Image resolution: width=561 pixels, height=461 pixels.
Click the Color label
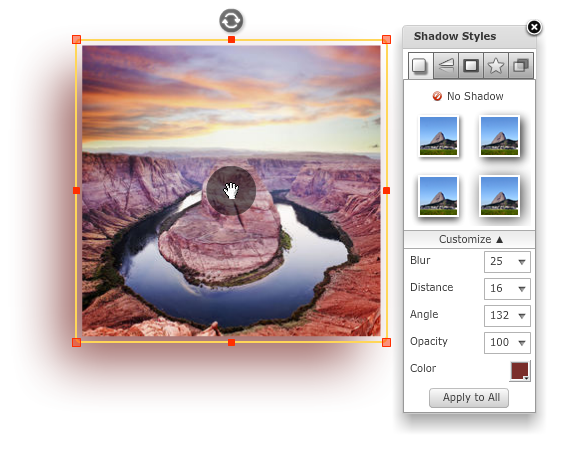point(423,368)
